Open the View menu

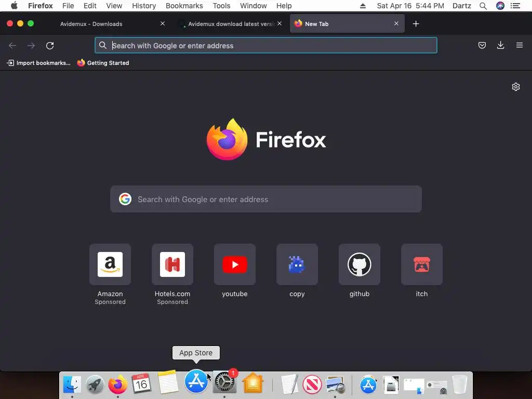(114, 6)
